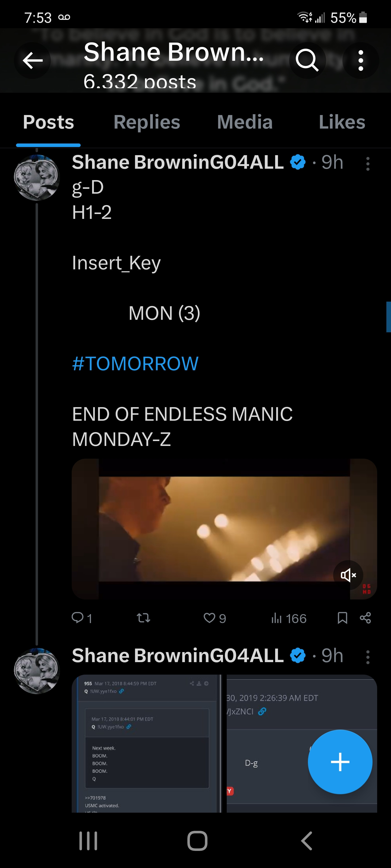Screen dimensions: 391x868
Task: Open the profile search magnifier icon
Action: point(307,61)
